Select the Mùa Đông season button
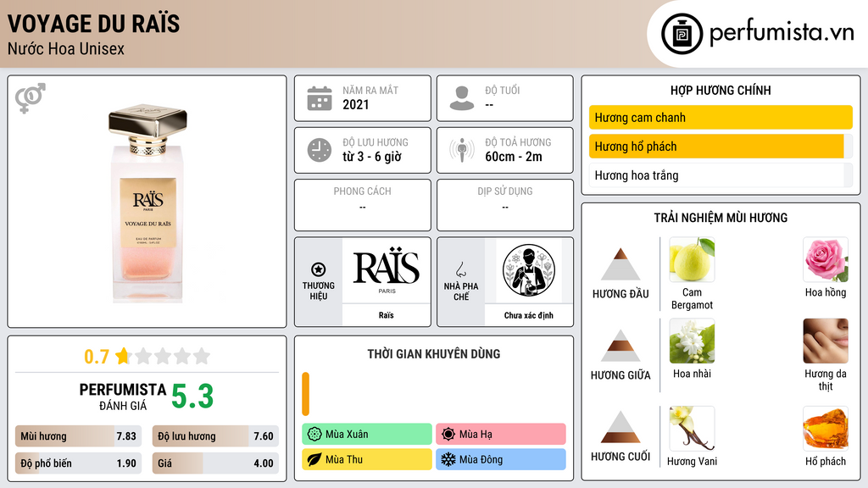Screen dimensions: 868x488 coord(501,459)
